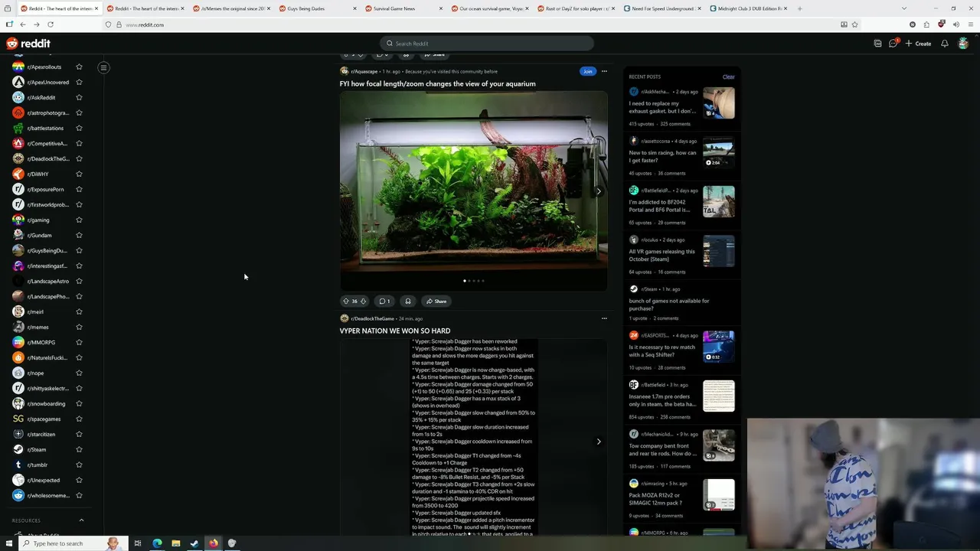Open the Reddit chat icon
The width and height of the screenshot is (980, 551).
point(893,44)
